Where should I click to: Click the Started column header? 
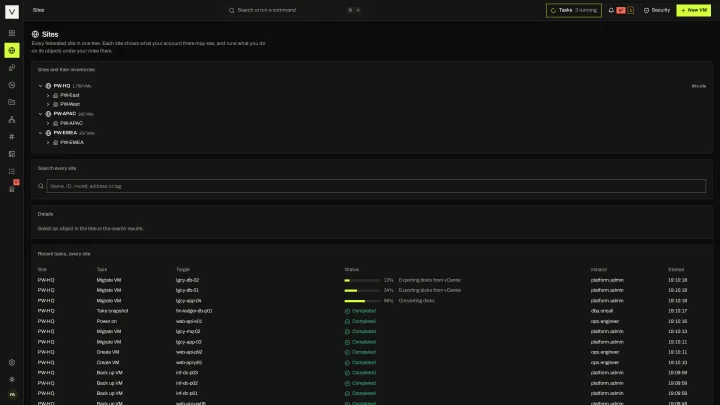[675, 270]
